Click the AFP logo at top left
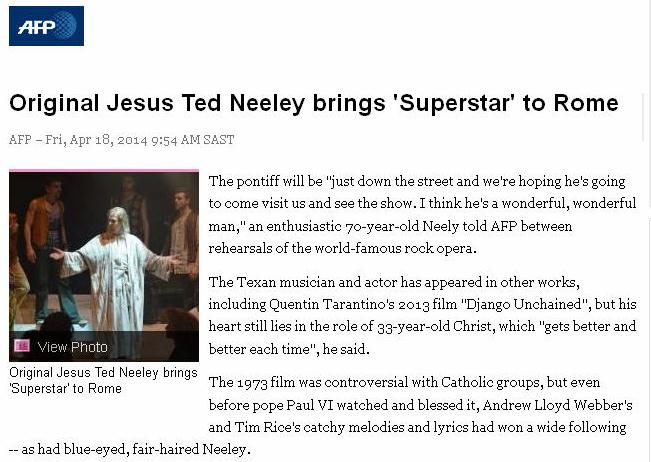This screenshot has width=651, height=462. (46, 25)
